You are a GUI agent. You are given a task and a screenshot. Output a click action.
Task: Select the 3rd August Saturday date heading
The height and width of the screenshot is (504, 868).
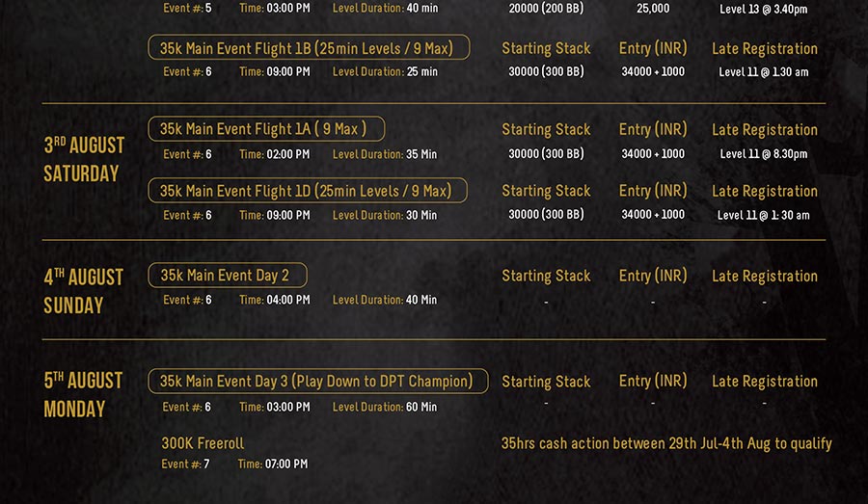coord(84,159)
